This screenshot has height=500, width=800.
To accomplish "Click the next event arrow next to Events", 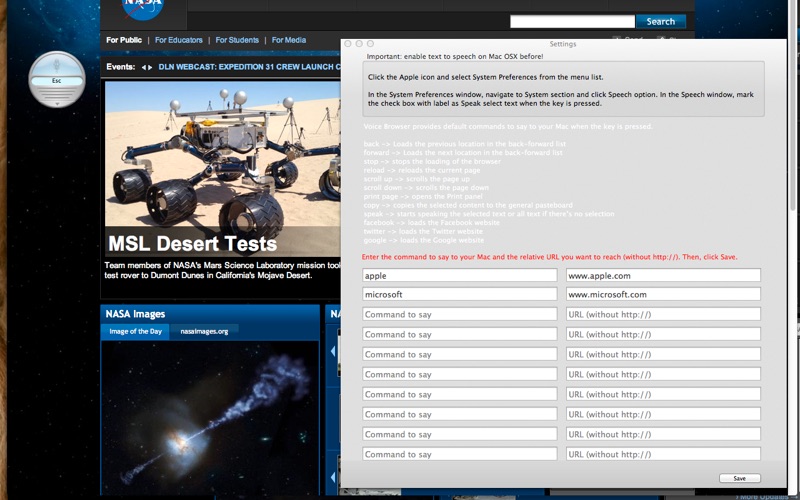I will 150,67.
